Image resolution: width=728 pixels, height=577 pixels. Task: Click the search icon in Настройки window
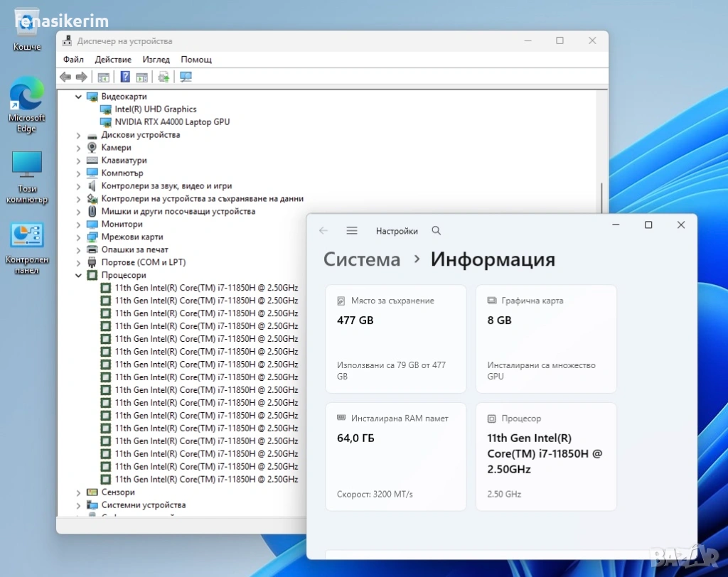point(437,231)
